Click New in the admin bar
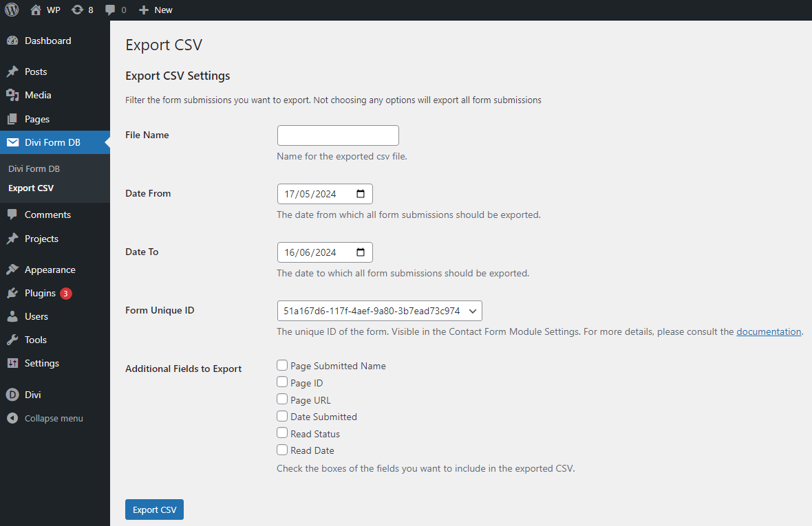Screen dimensions: 812x526 163,10
